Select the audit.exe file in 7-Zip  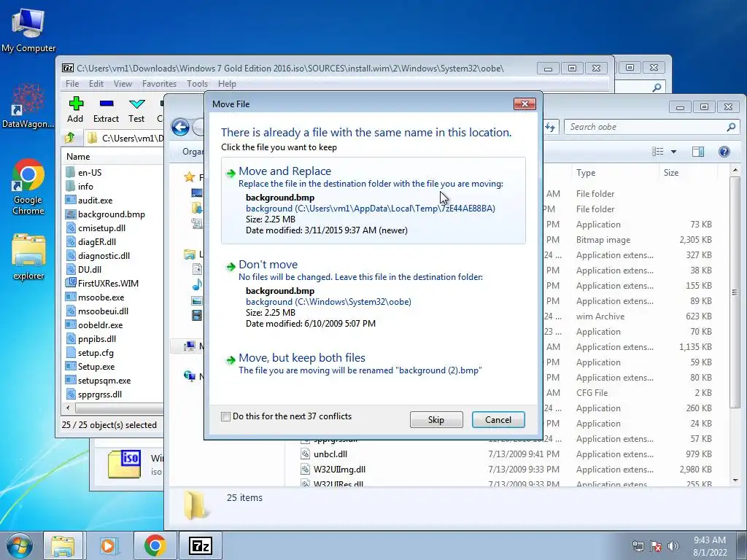pos(96,201)
